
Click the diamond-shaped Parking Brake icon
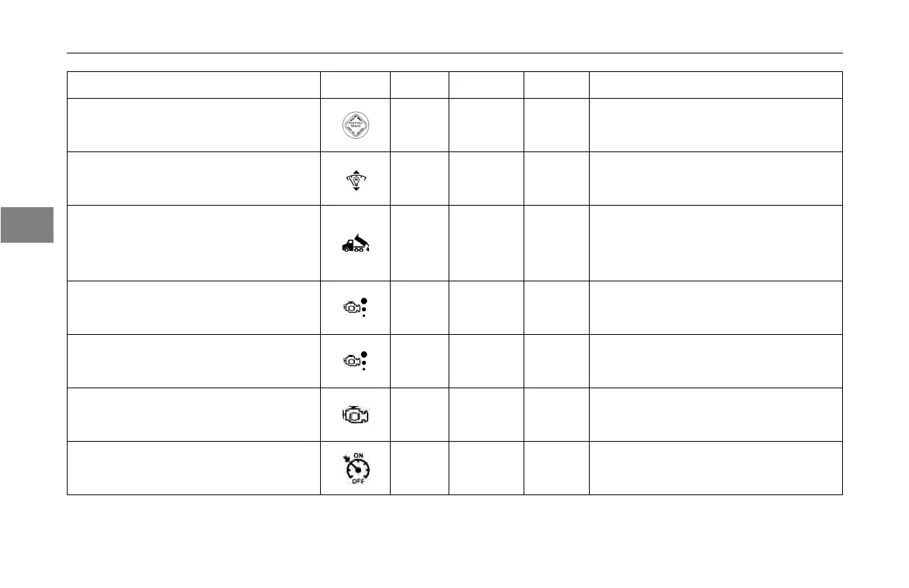tap(355, 125)
